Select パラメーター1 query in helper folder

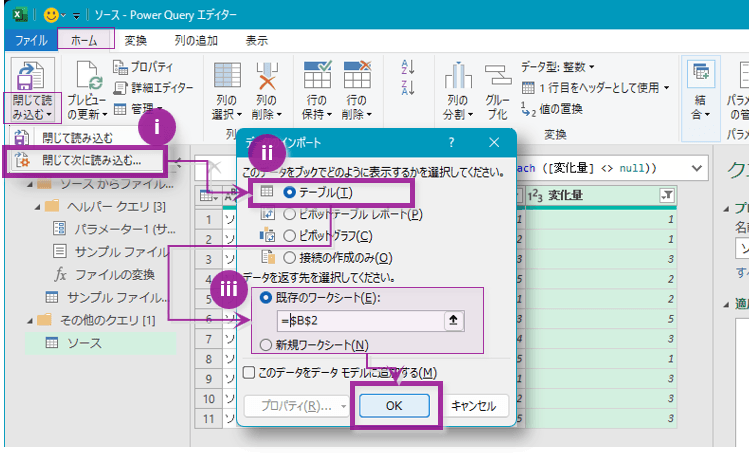(x=113, y=229)
